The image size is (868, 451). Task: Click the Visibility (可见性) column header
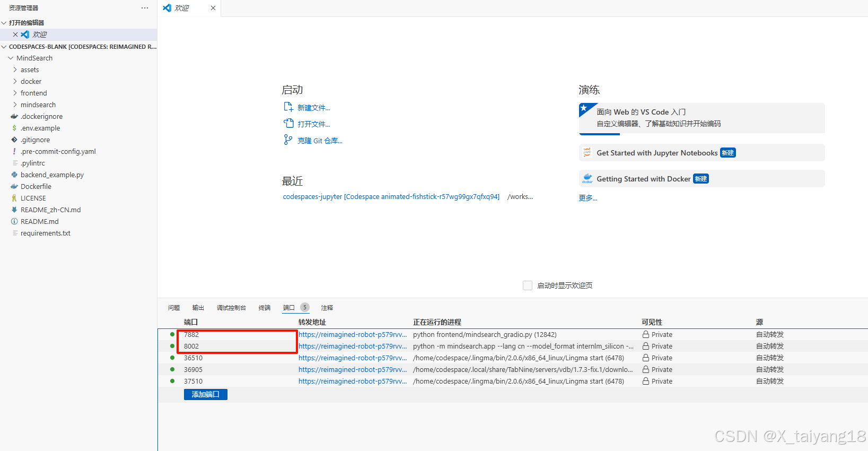click(x=652, y=322)
